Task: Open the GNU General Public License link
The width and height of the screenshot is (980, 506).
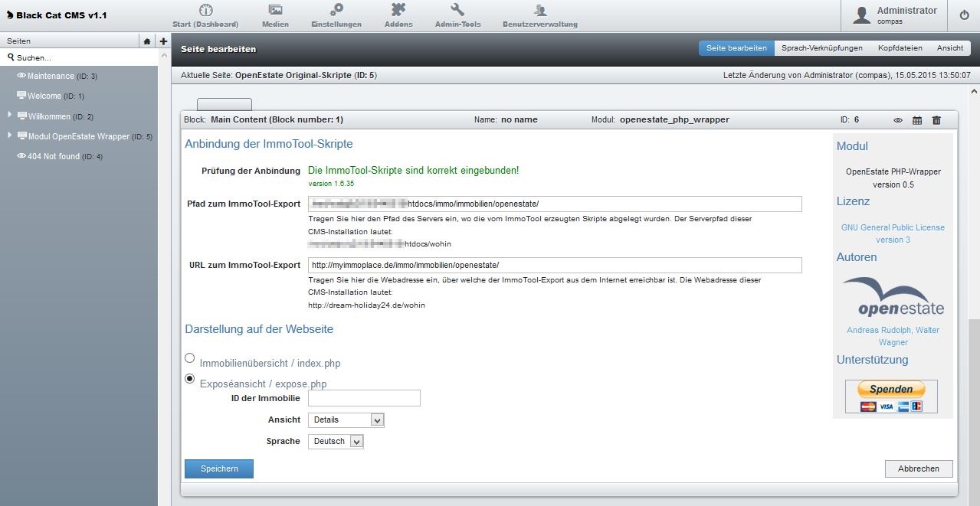Action: point(893,233)
